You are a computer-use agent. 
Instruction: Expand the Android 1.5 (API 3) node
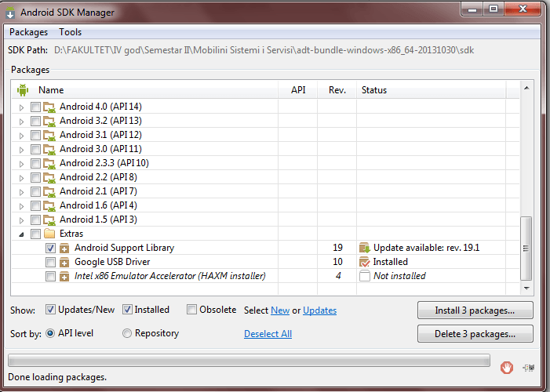tap(21, 220)
